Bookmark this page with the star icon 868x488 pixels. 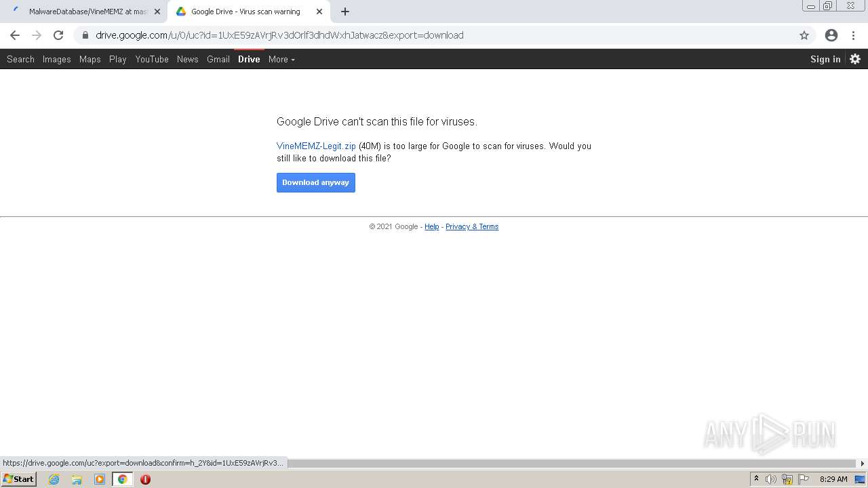tap(804, 35)
